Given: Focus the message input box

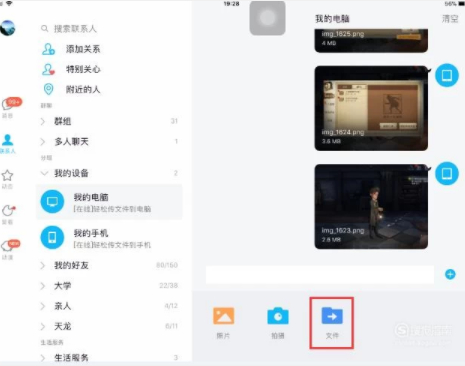Looking at the screenshot, I should coord(320,275).
